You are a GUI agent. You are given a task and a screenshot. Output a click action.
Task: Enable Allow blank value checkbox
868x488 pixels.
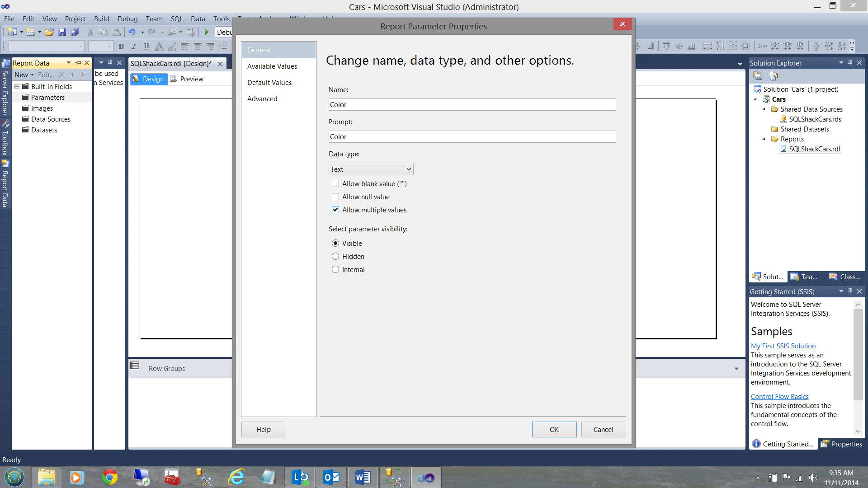coord(335,183)
